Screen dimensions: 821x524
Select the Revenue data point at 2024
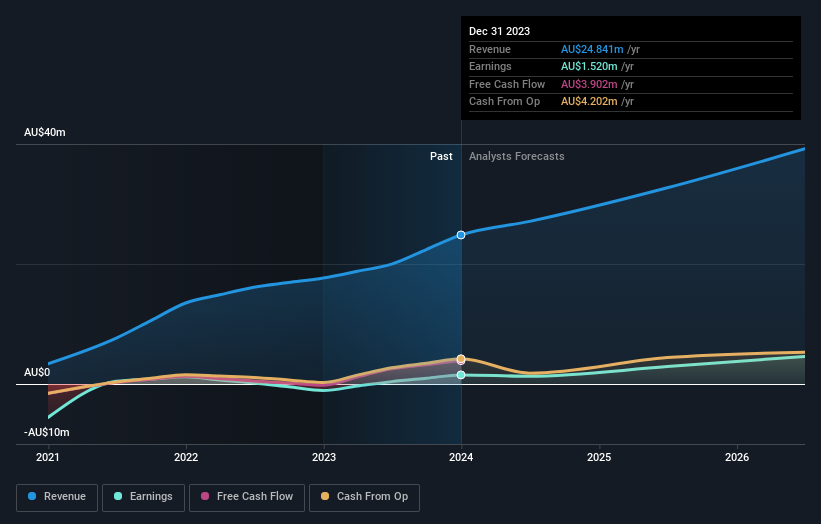pyautogui.click(x=461, y=235)
